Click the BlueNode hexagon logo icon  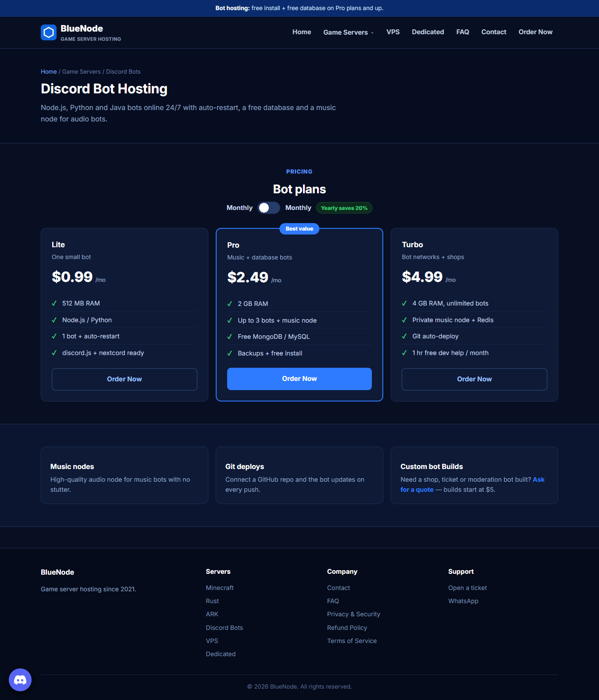coord(49,32)
